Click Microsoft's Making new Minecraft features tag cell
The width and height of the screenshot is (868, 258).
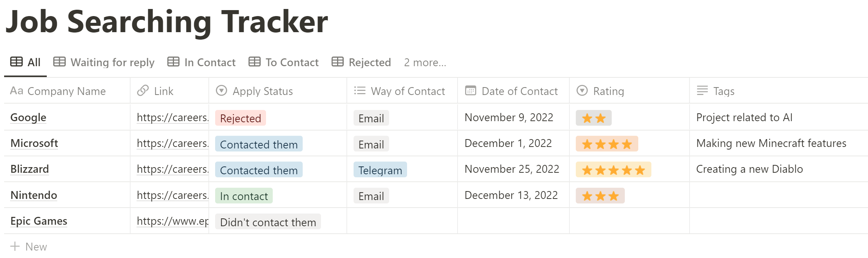771,143
